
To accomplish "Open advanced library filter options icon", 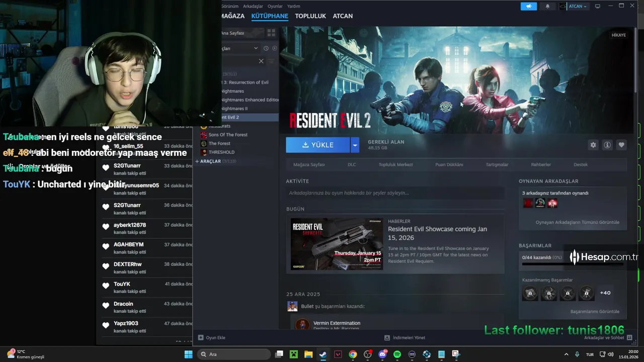I will coord(271,61).
